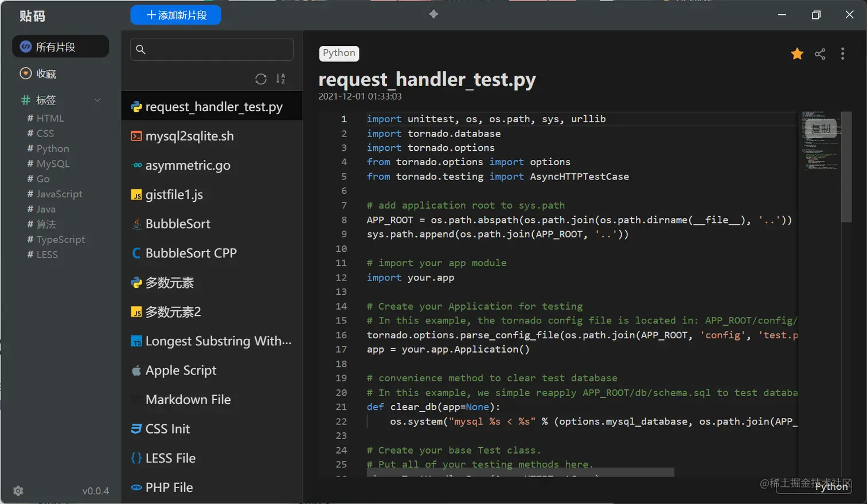Click the star icon beside 收藏
Screen dimensions: 867x504
pyautogui.click(x=25, y=73)
